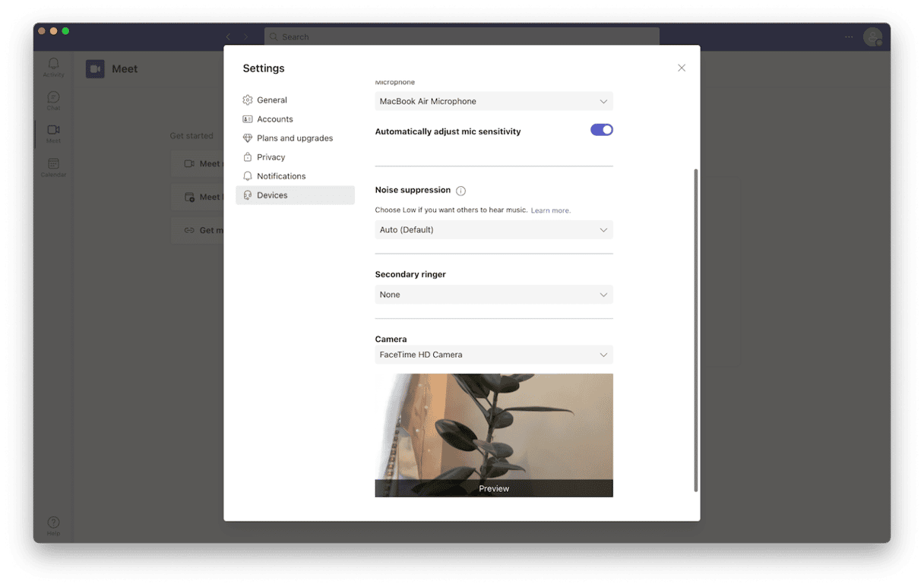
Task: Click the settings dialog vertical scrollbar
Action: point(695,330)
